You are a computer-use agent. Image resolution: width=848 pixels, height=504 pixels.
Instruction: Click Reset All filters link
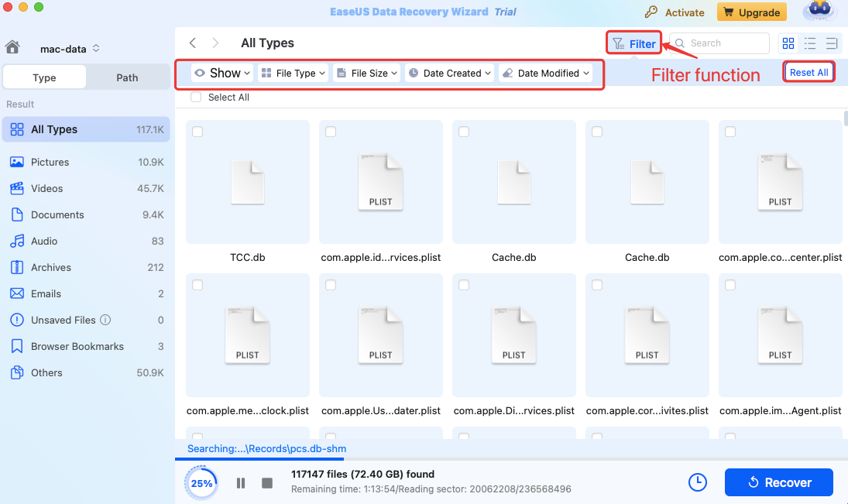809,73
